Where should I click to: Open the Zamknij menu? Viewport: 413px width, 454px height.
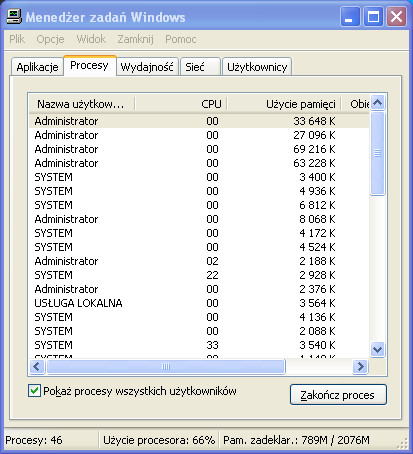click(x=135, y=39)
